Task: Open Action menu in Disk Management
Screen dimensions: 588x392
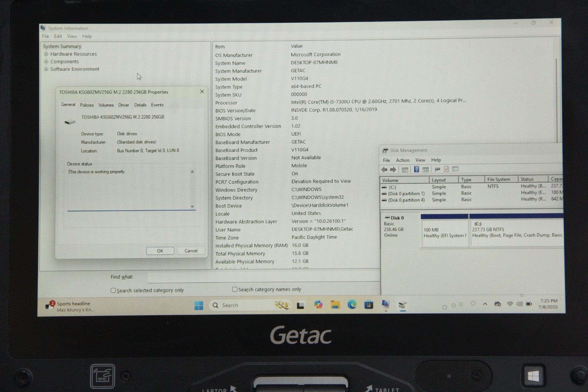Action: click(x=403, y=160)
